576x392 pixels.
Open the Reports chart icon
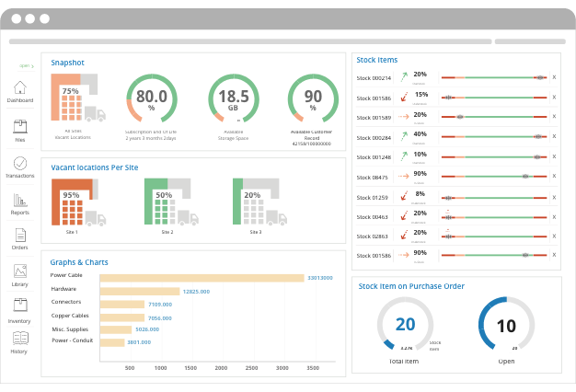click(20, 200)
